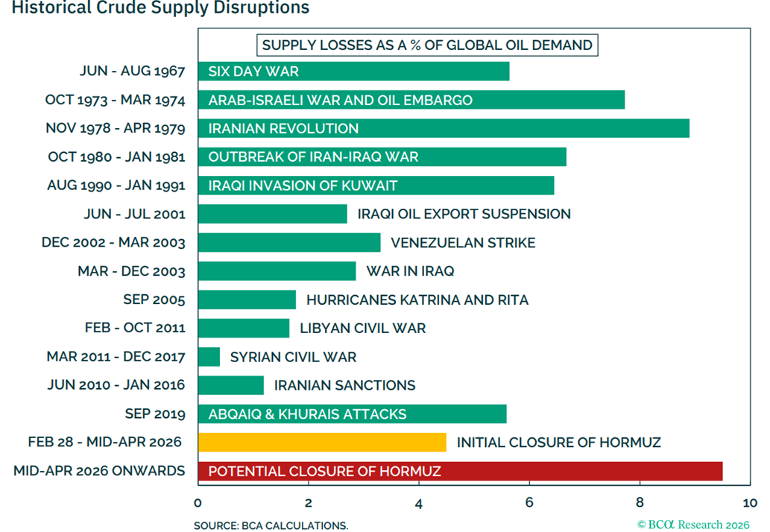The height and width of the screenshot is (532, 770).
Task: Click the Iranian Sanctions label text
Action: pyautogui.click(x=344, y=385)
